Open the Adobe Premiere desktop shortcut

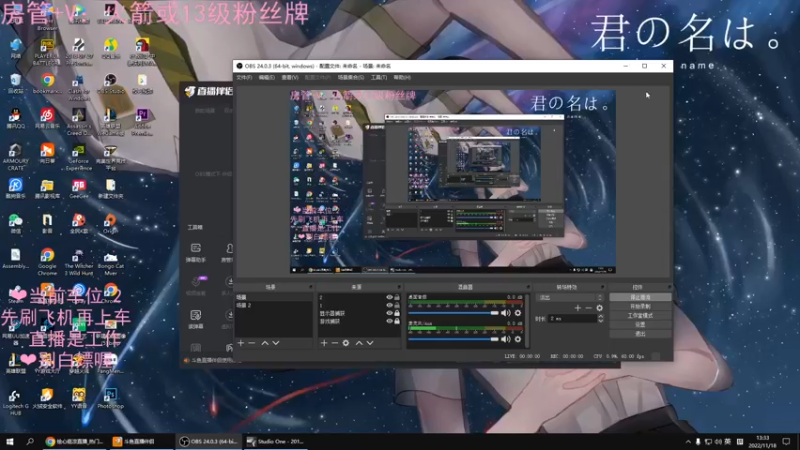[x=142, y=121]
